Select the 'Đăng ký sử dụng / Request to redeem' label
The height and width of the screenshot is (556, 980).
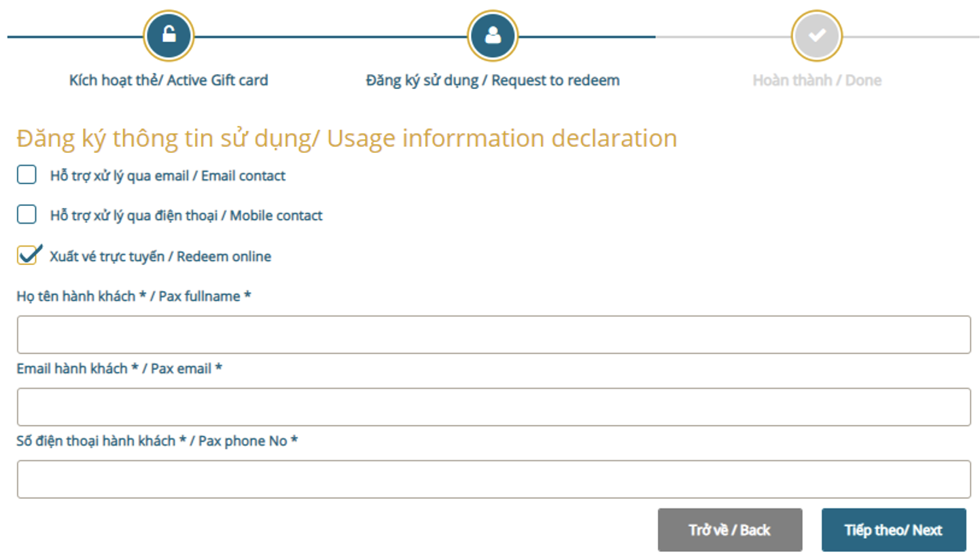click(493, 80)
